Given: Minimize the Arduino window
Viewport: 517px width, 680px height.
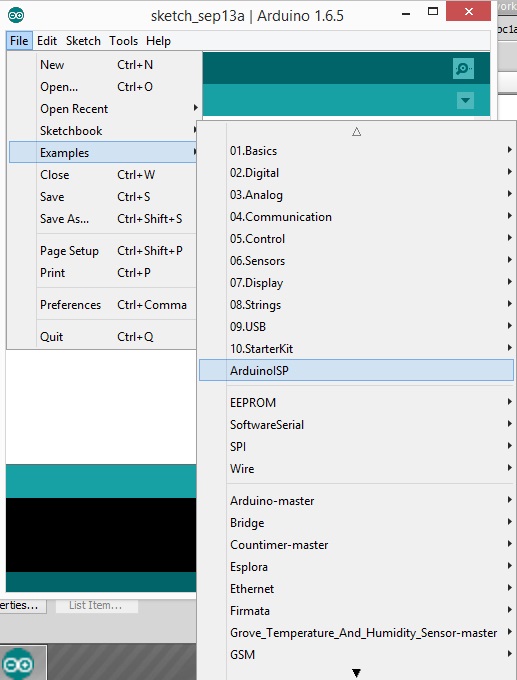Looking at the screenshot, I should click(x=406, y=14).
